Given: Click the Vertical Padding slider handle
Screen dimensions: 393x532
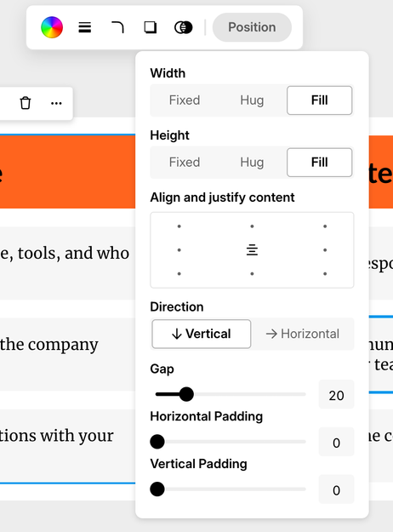Looking at the screenshot, I should click(157, 489).
